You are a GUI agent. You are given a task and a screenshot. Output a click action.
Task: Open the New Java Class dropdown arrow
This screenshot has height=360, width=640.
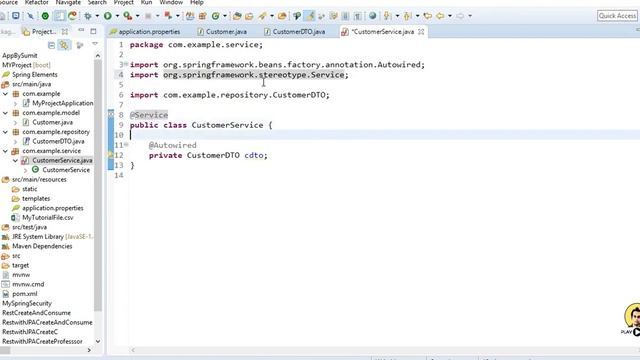(224, 16)
